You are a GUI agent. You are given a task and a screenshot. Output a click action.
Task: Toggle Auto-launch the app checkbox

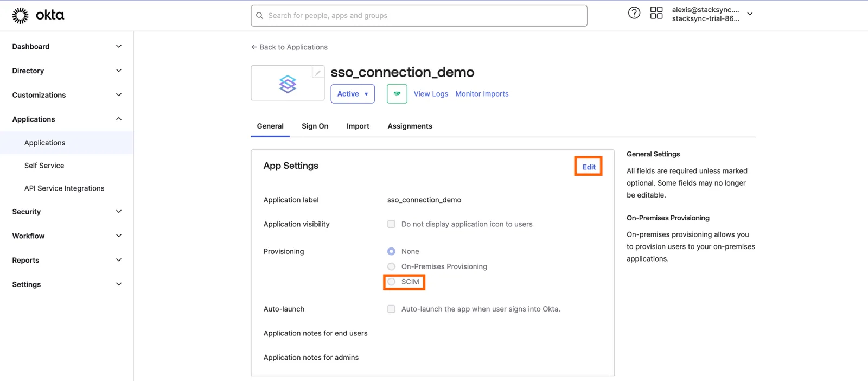coord(391,309)
